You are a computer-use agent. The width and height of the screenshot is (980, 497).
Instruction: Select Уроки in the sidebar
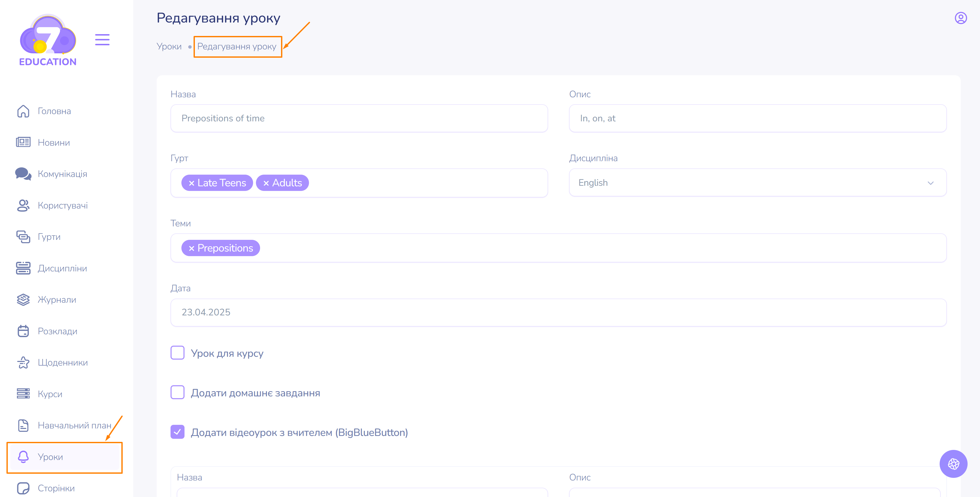[50, 457]
